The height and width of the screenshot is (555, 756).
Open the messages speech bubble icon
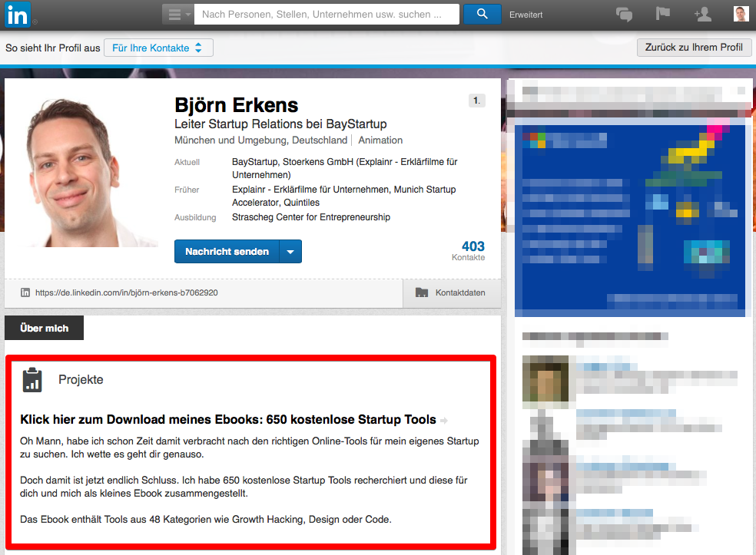tap(625, 14)
